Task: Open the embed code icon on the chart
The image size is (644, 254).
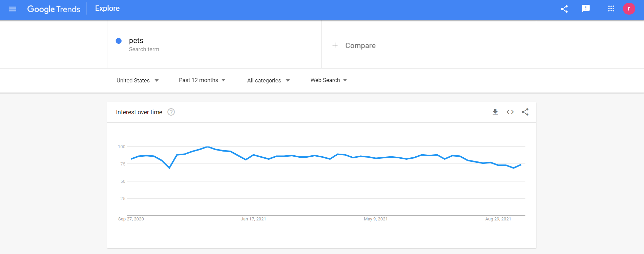Action: pyautogui.click(x=510, y=112)
